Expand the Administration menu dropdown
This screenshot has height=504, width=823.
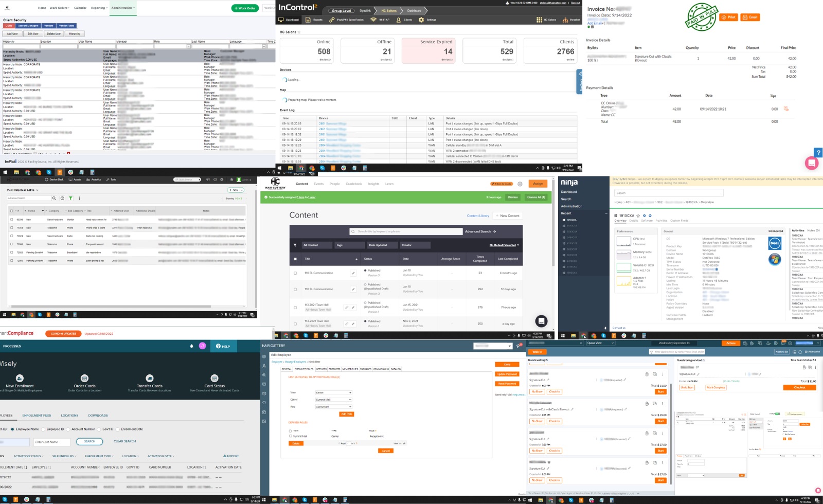(x=123, y=8)
